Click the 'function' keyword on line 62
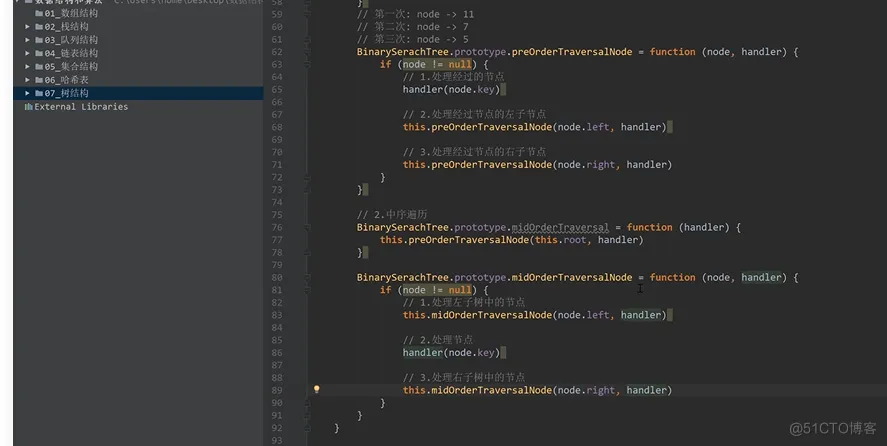The image size is (887, 446). (x=673, y=52)
